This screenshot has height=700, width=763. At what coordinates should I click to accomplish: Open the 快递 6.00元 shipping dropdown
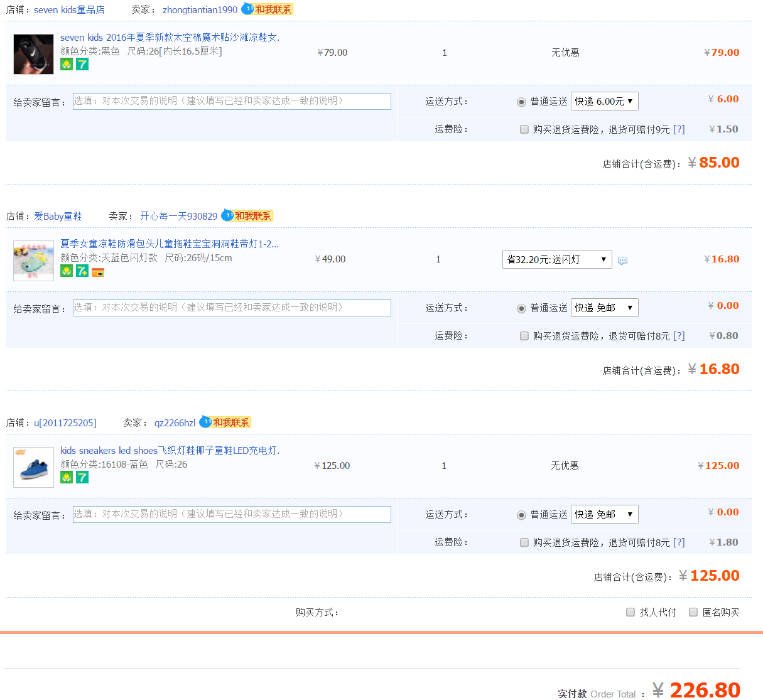coord(604,101)
